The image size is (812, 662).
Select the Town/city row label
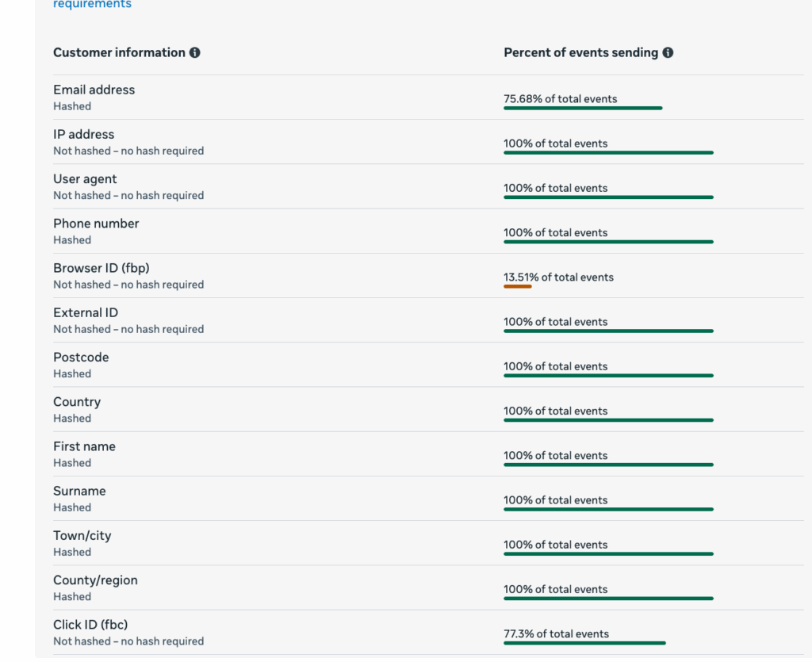click(x=82, y=536)
